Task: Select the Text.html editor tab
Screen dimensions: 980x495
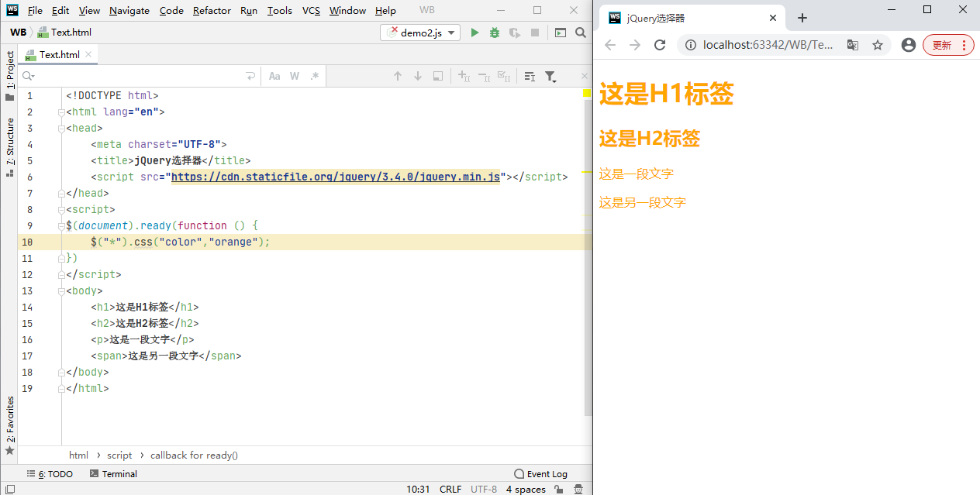Action: (59, 54)
